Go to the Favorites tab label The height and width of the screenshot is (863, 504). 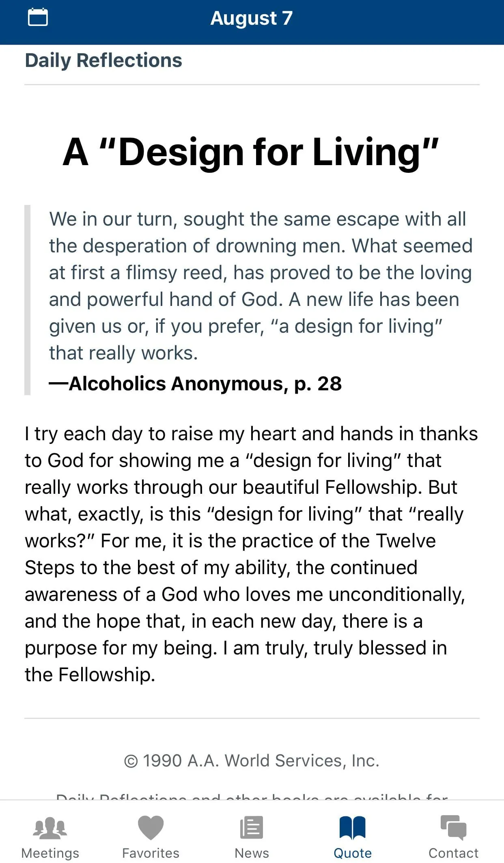coord(151,853)
